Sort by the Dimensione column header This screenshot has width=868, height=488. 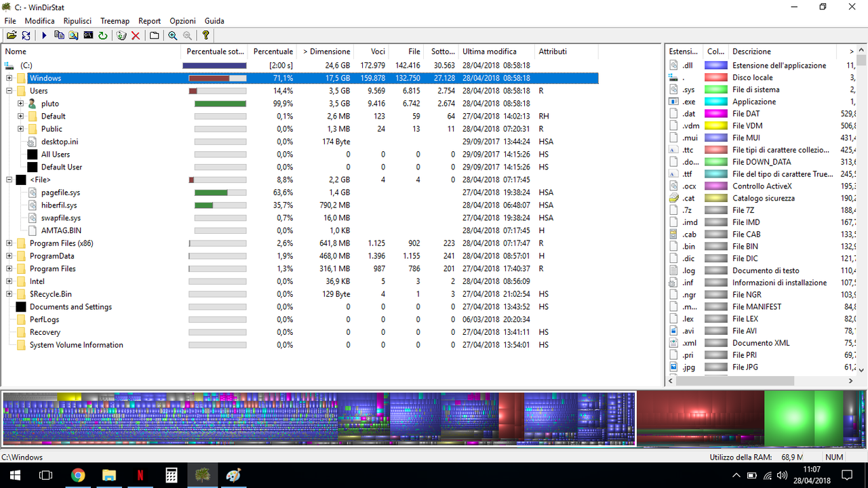tap(326, 52)
